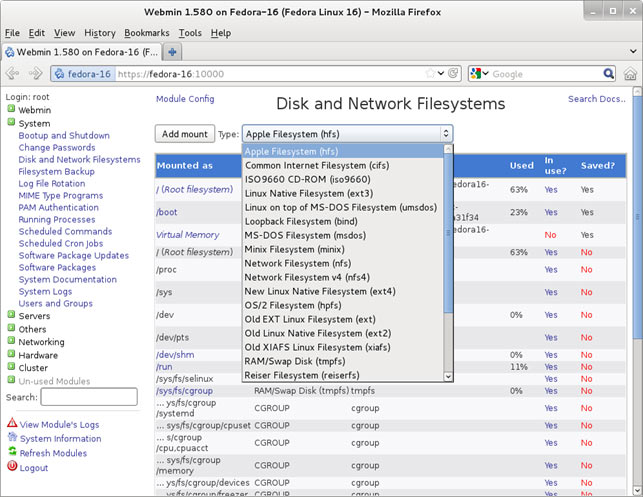Image resolution: width=643 pixels, height=497 pixels.
Task: Open the search engine selector icon
Action: point(479,74)
